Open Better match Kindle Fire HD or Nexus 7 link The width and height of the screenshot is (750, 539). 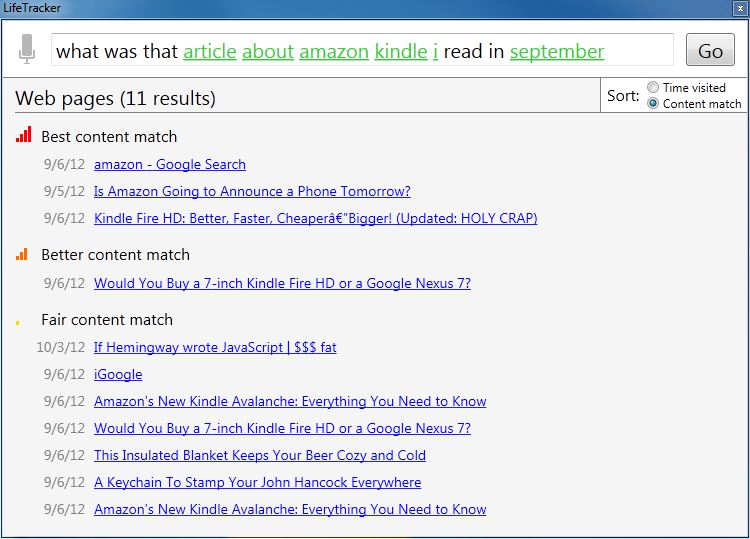pyautogui.click(x=282, y=283)
